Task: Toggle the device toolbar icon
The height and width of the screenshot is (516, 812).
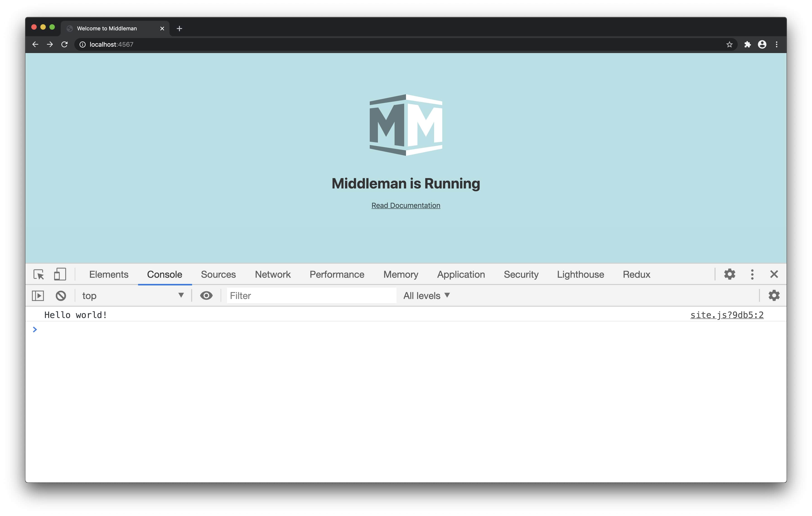Action: click(60, 274)
